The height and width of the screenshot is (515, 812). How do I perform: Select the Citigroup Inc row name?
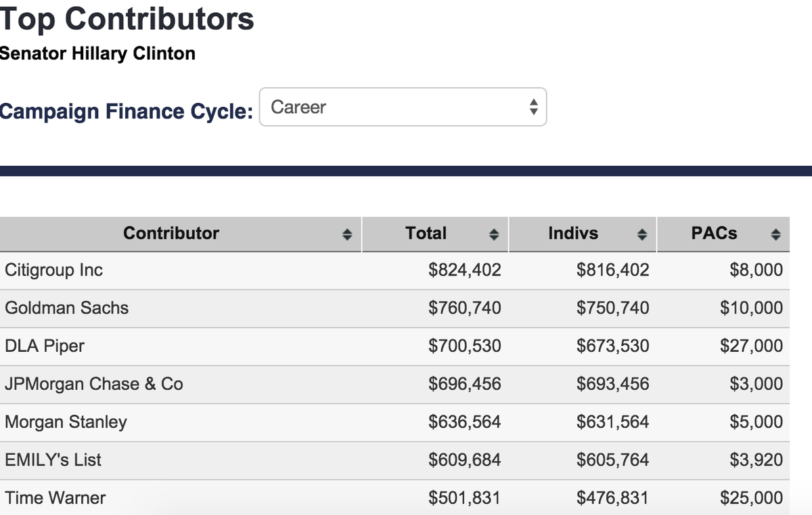click(53, 270)
